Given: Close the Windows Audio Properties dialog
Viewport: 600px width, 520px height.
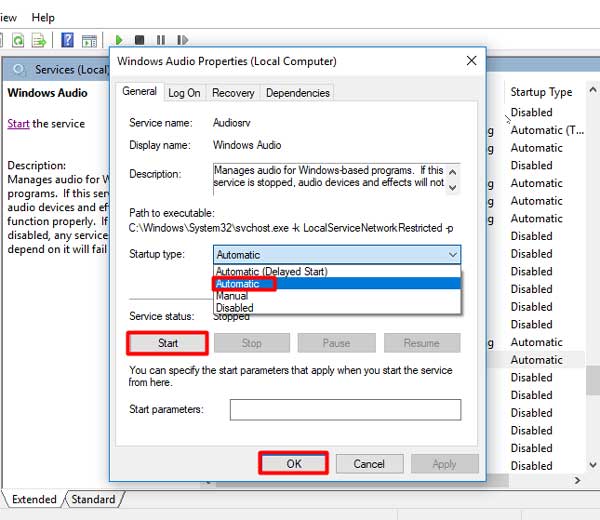Looking at the screenshot, I should [x=471, y=60].
